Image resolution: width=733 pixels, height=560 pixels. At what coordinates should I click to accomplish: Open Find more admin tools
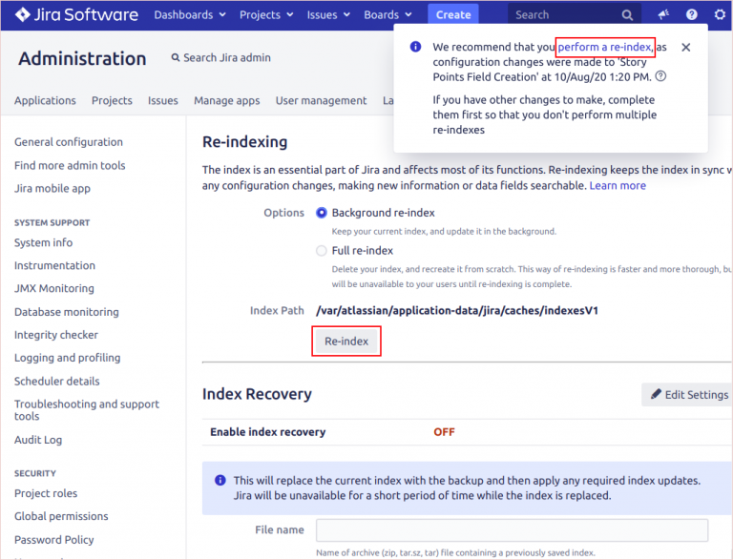tap(70, 165)
